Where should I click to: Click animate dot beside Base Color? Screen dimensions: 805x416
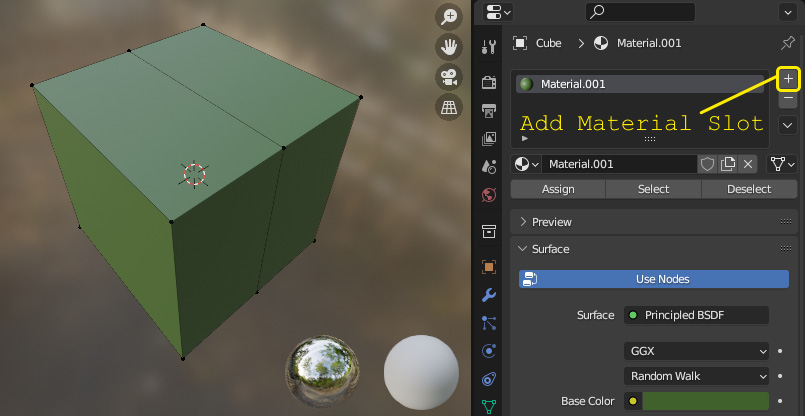(x=780, y=401)
